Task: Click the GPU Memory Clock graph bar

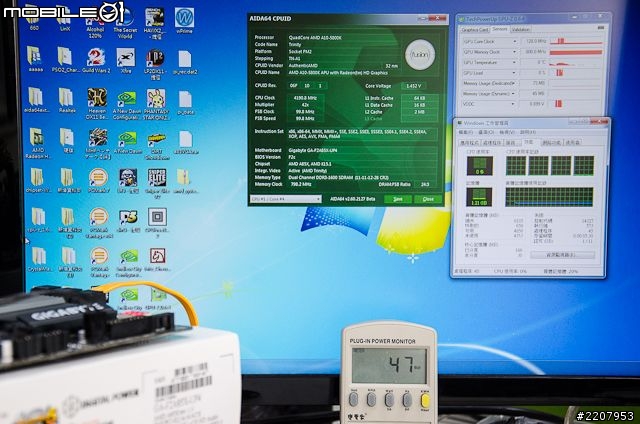Action: click(x=576, y=52)
